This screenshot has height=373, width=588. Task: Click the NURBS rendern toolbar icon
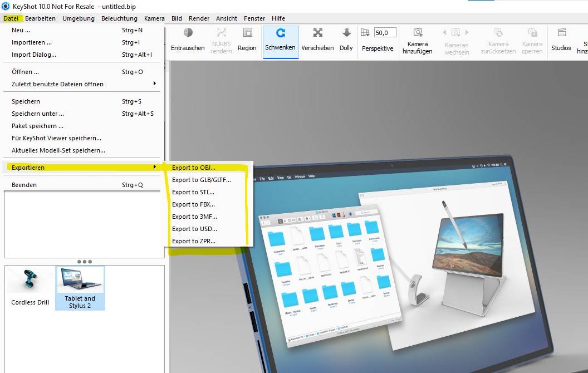click(221, 33)
